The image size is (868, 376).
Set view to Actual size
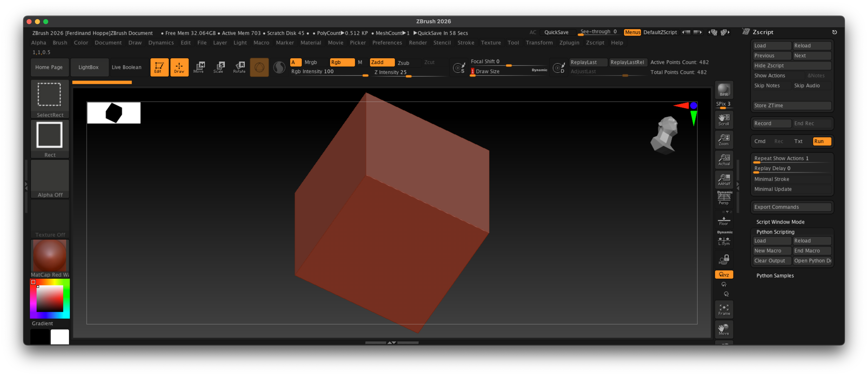(724, 160)
